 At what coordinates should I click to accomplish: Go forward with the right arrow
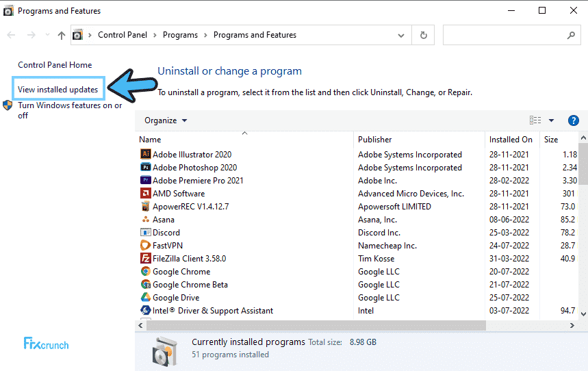tap(31, 35)
